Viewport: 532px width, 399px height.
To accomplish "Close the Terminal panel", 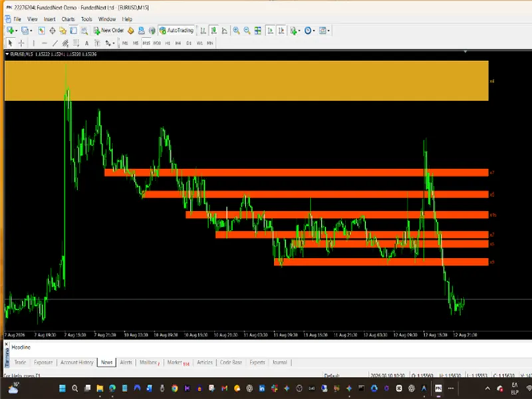I will (x=7, y=344).
